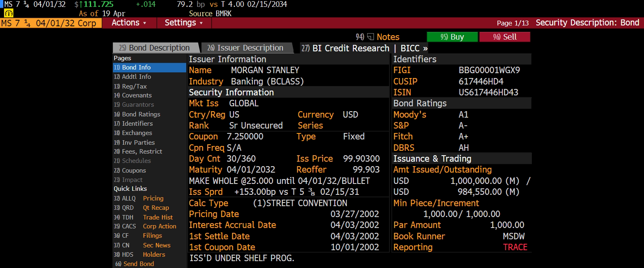
Task: Click the 1st Coupon Date 10/01/2002
Action: (x=355, y=247)
